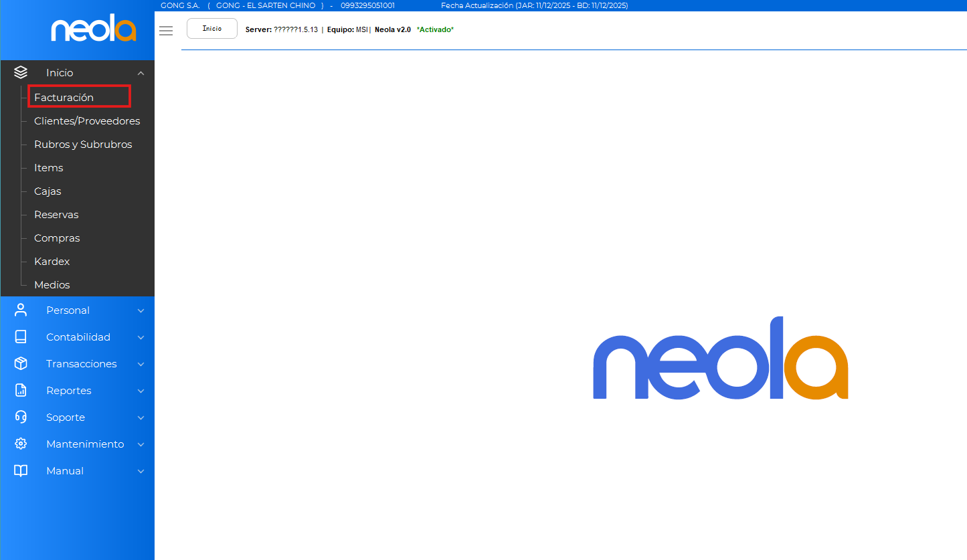
Task: Toggle the sidebar with hamburger menu icon
Action: [166, 31]
